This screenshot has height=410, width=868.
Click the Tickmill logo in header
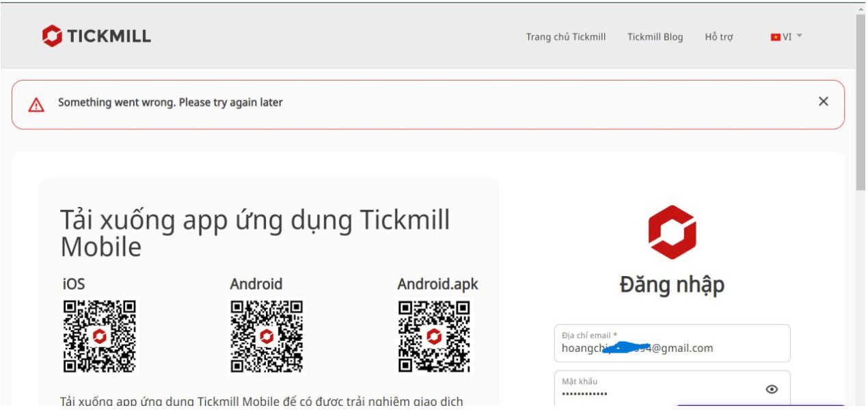(x=96, y=36)
